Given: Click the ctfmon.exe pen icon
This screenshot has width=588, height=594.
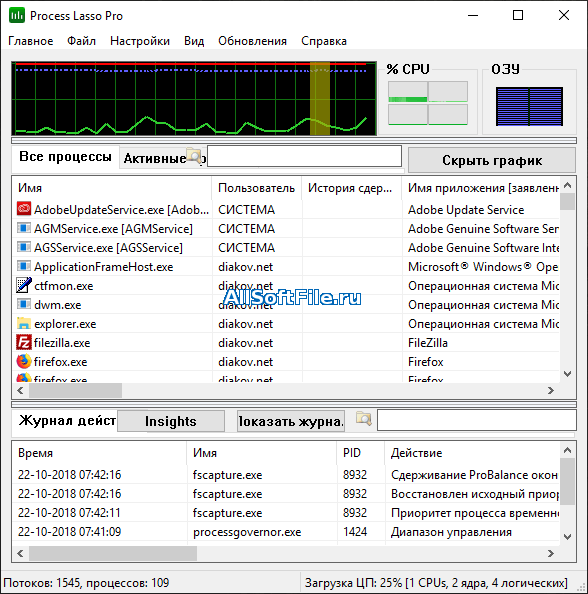Looking at the screenshot, I should click(23, 285).
